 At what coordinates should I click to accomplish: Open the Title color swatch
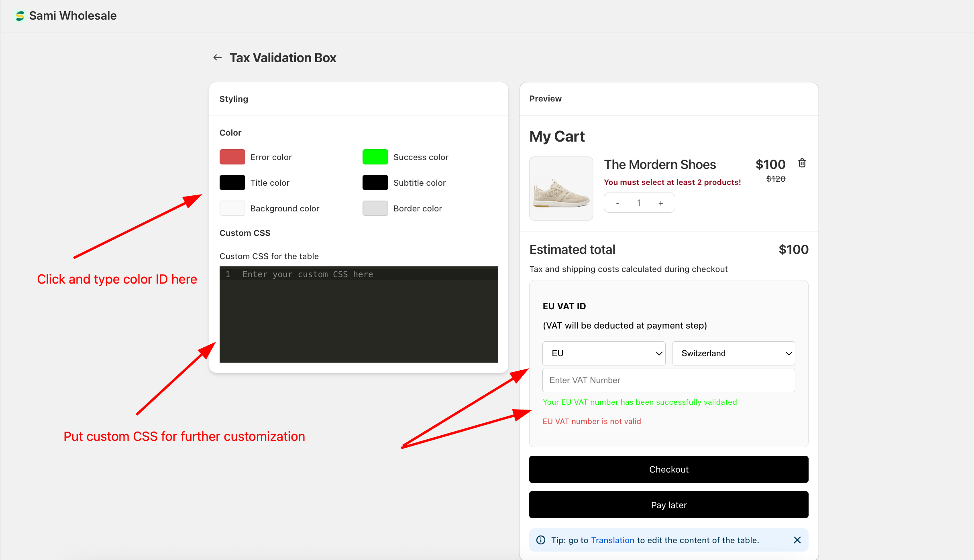pos(232,183)
